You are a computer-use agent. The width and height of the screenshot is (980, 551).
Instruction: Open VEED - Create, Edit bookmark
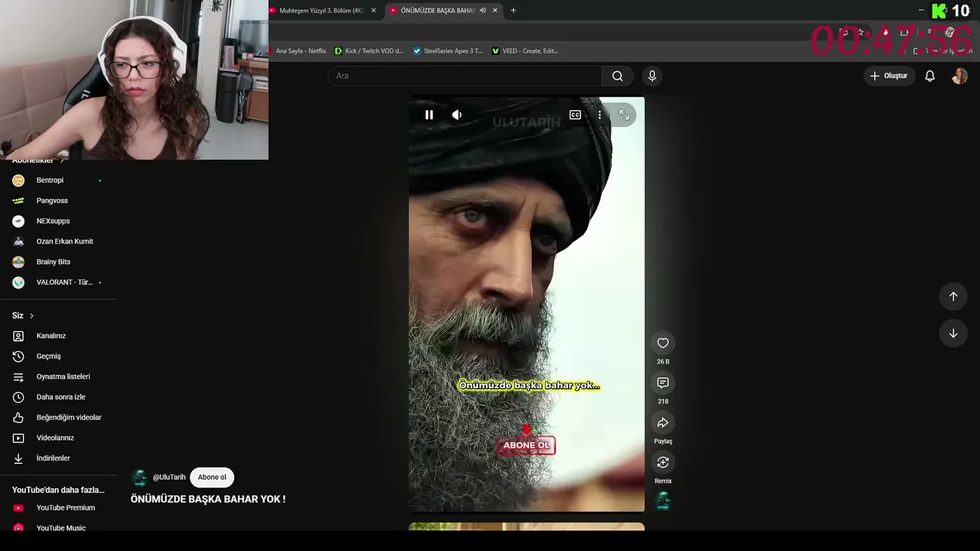point(525,51)
